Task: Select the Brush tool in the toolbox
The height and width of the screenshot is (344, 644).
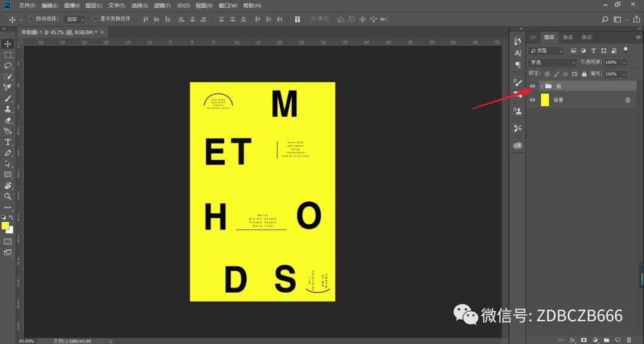Action: [x=8, y=98]
